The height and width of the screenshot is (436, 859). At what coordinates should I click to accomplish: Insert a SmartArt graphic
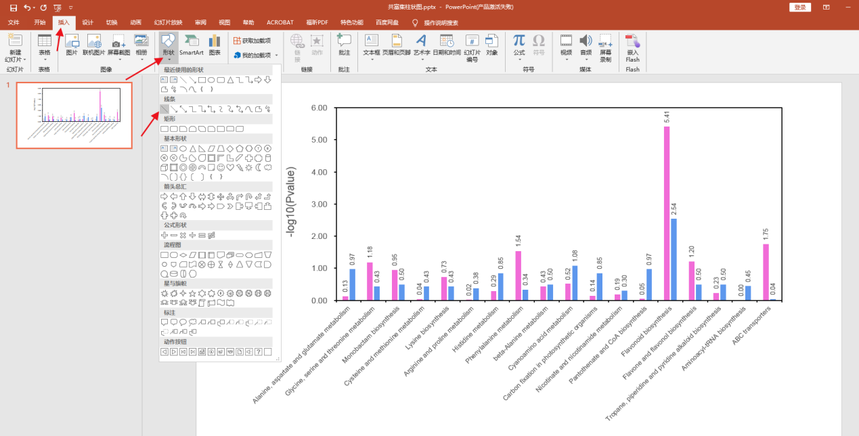pyautogui.click(x=192, y=45)
